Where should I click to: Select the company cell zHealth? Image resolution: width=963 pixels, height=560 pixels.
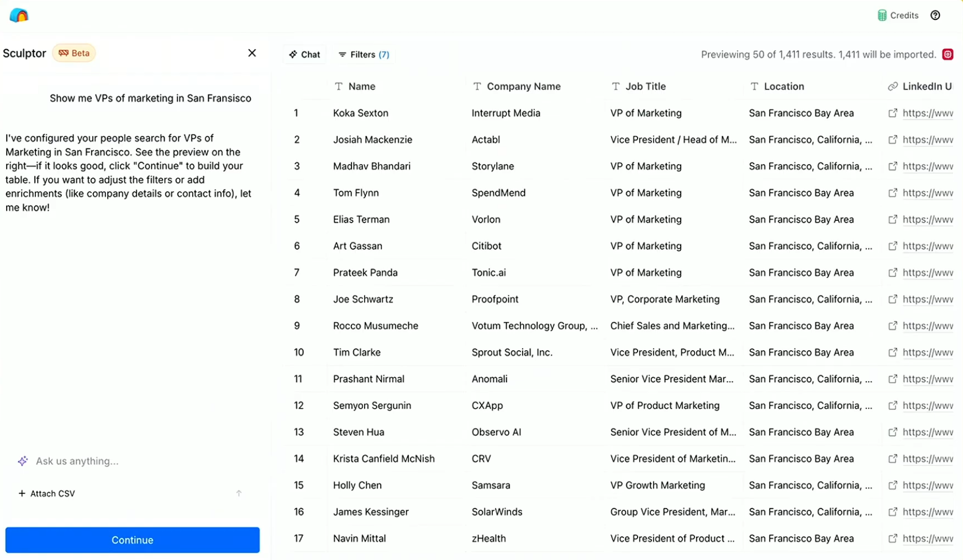[489, 538]
